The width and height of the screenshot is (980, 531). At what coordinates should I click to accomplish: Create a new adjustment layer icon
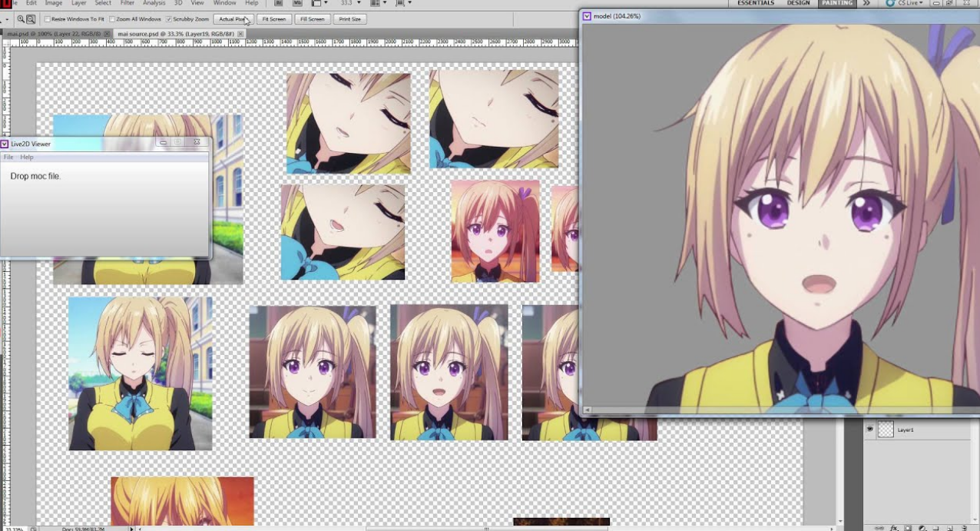pos(922,528)
